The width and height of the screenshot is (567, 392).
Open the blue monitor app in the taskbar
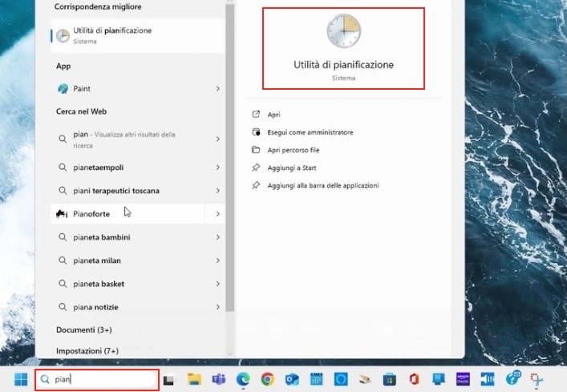439,379
